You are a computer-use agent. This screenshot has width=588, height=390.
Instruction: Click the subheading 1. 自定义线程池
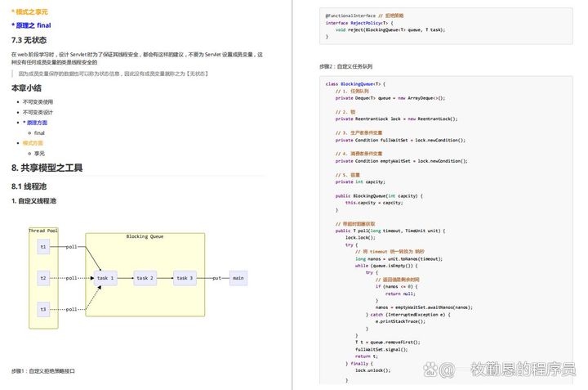(x=33, y=201)
